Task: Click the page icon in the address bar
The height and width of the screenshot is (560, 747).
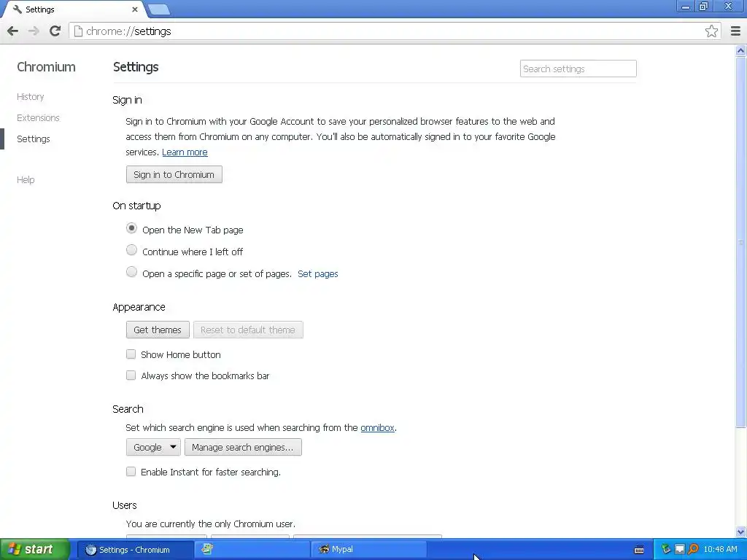Action: pyautogui.click(x=78, y=31)
